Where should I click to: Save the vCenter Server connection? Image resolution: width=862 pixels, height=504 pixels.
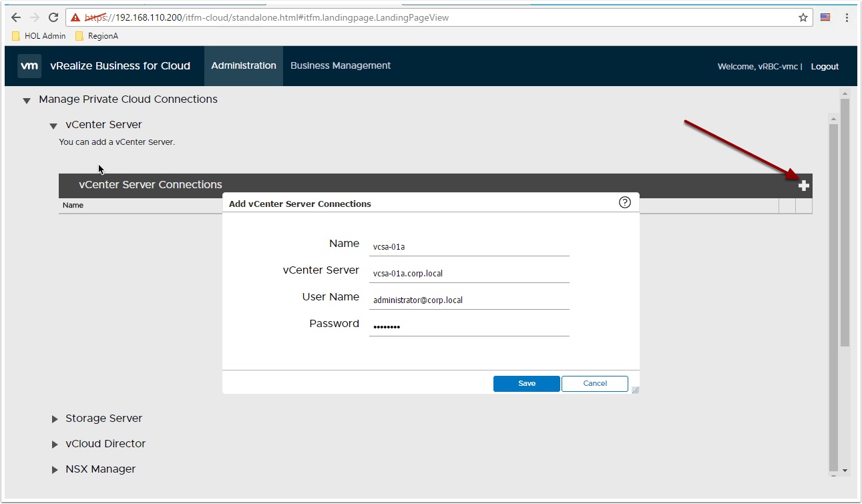[527, 383]
